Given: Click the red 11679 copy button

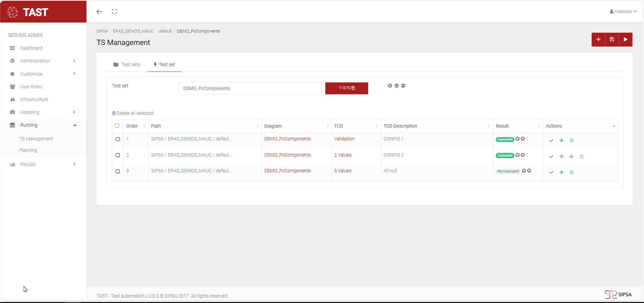Looking at the screenshot, I should (x=346, y=88).
